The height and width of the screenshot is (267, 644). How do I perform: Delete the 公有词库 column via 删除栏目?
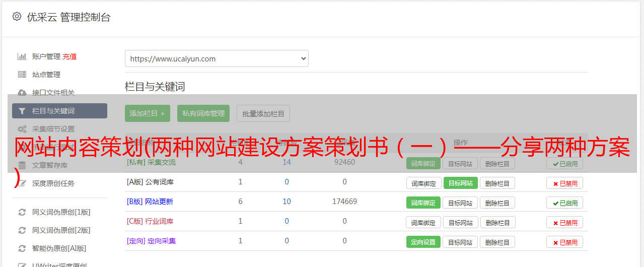pyautogui.click(x=497, y=183)
